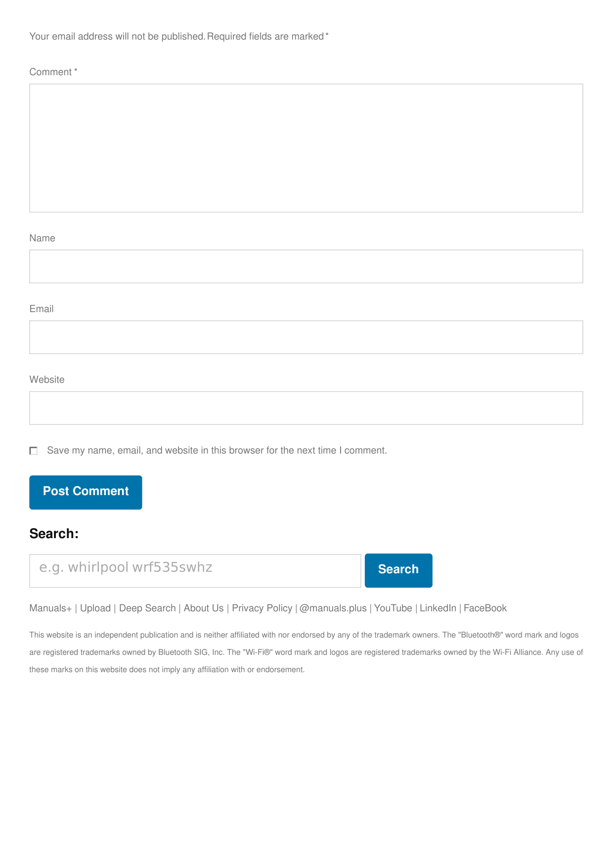This screenshot has height=868, width=613.
Task: Click the Comment field label
Action: [50, 72]
